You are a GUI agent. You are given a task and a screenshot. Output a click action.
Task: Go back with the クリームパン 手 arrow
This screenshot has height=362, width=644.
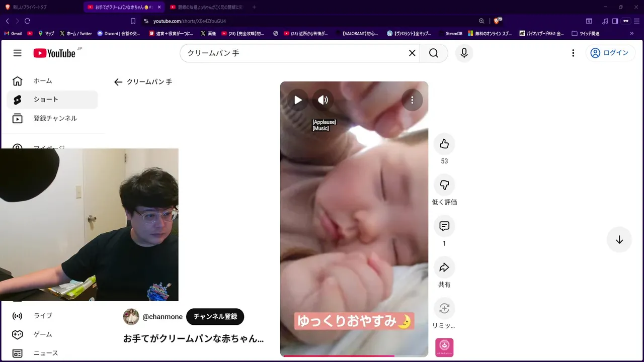[x=118, y=82]
